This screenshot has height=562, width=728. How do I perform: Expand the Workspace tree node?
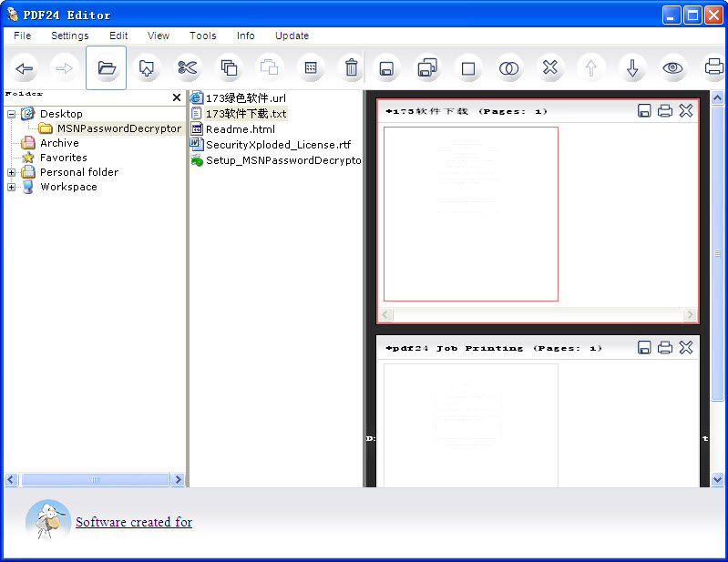[11, 187]
